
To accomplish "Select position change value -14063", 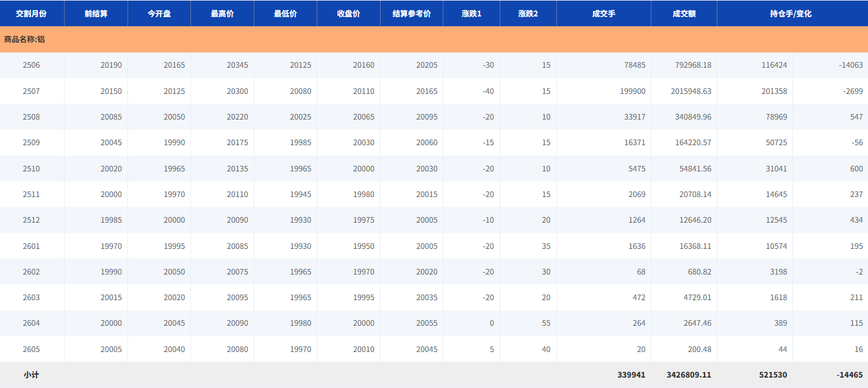I will [850, 65].
